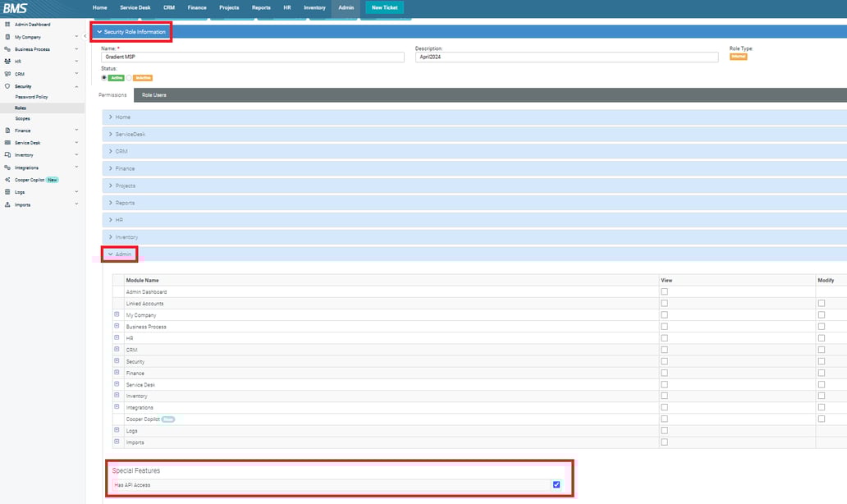Open Password Policy under Security

31,96
